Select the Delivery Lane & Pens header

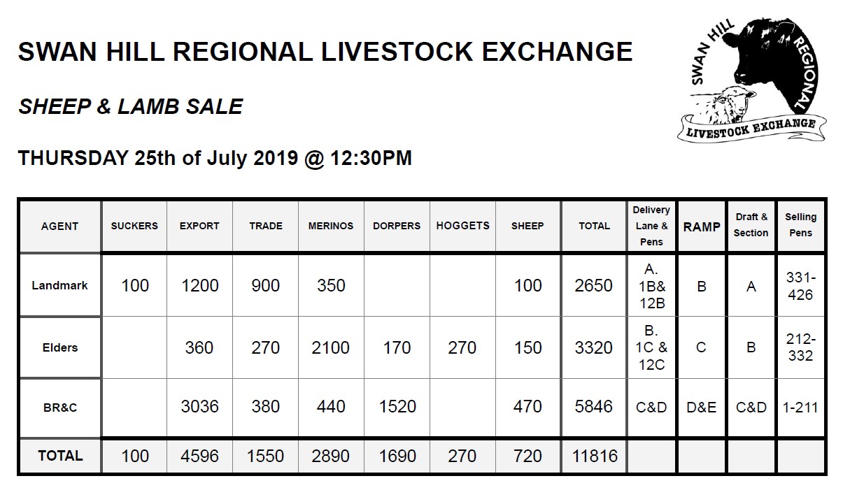pyautogui.click(x=651, y=226)
